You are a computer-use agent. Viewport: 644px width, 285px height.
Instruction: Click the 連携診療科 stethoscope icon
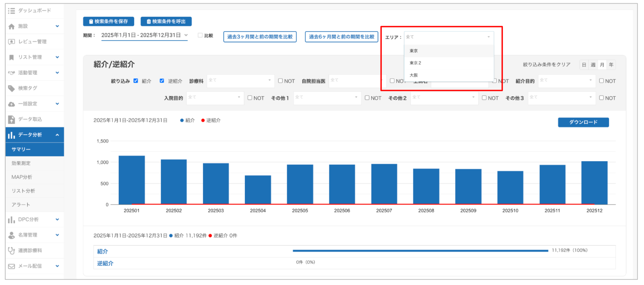click(11, 250)
